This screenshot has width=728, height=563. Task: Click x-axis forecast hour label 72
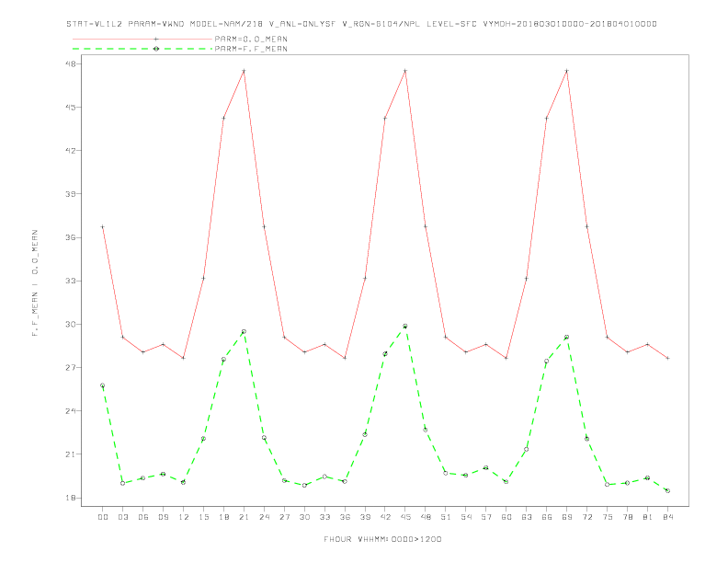point(586,517)
